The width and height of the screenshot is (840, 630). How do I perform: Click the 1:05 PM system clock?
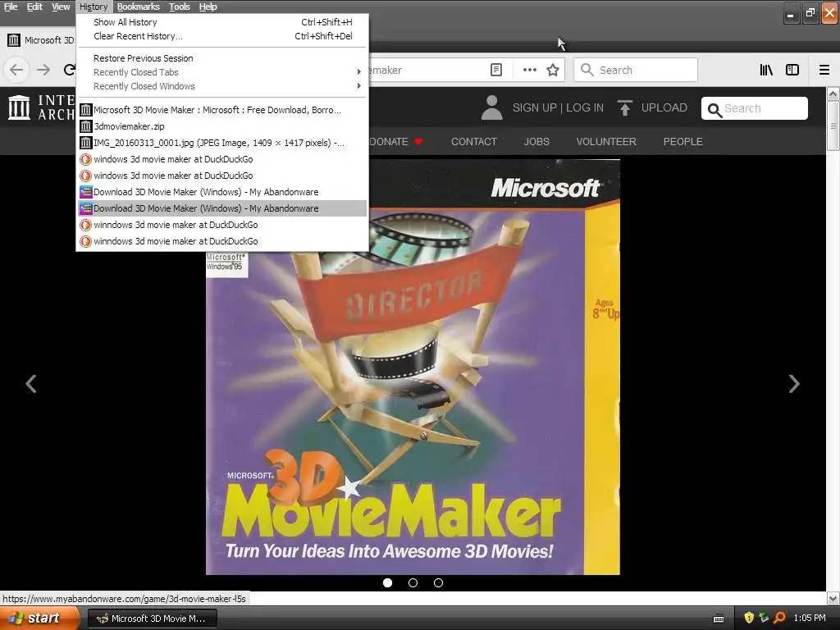click(810, 619)
